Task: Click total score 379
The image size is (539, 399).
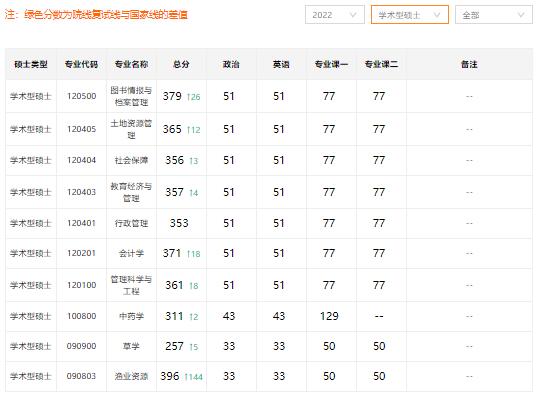Action: tap(172, 96)
